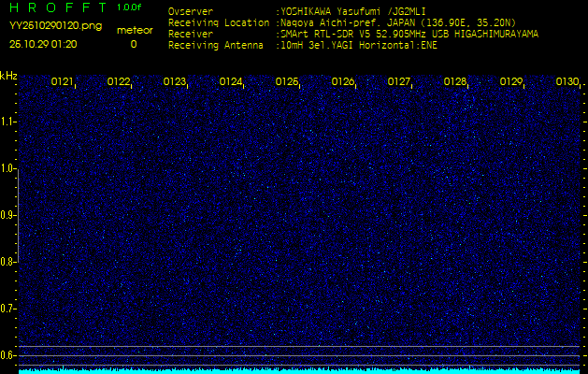Click the 0129 time marker
The height and width of the screenshot is (374, 588).
click(x=511, y=82)
